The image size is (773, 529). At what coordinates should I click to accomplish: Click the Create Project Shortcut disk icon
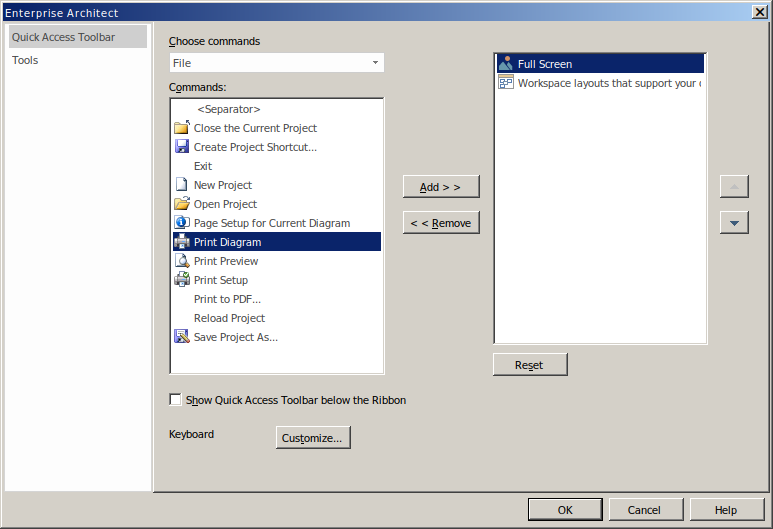tap(181, 147)
